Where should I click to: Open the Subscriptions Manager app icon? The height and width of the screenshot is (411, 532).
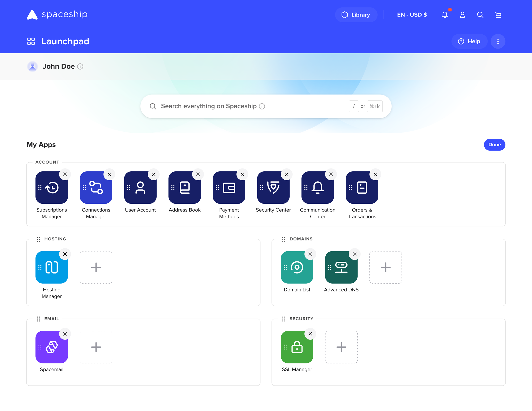click(52, 188)
